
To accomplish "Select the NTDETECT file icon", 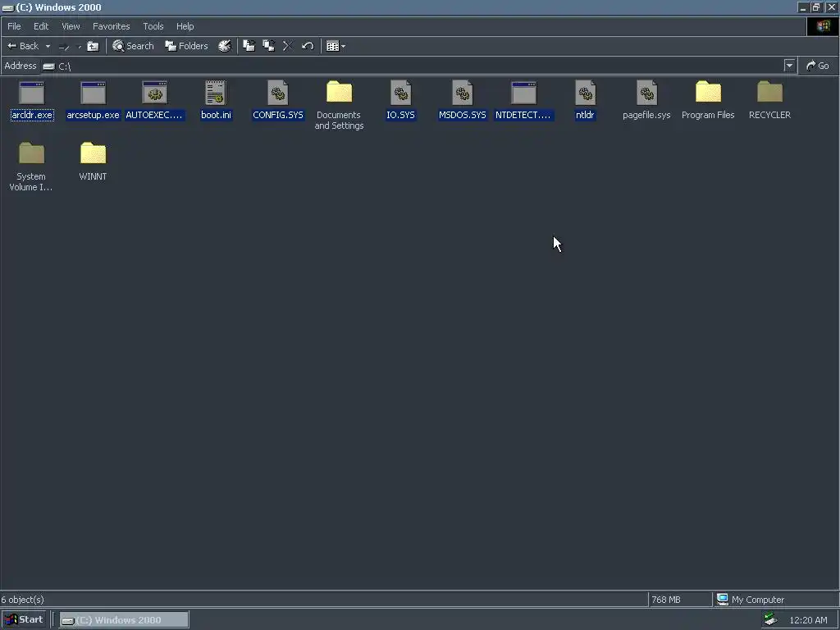I will pos(524,94).
